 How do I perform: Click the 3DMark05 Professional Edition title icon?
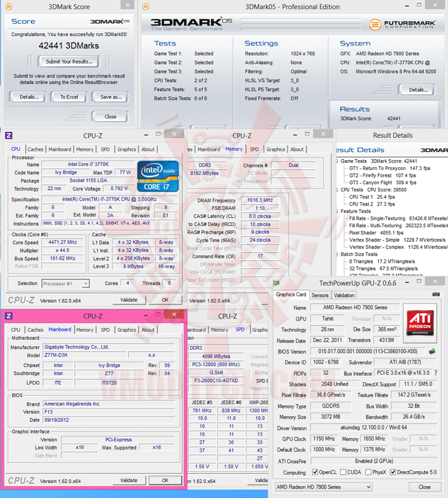[146, 6]
